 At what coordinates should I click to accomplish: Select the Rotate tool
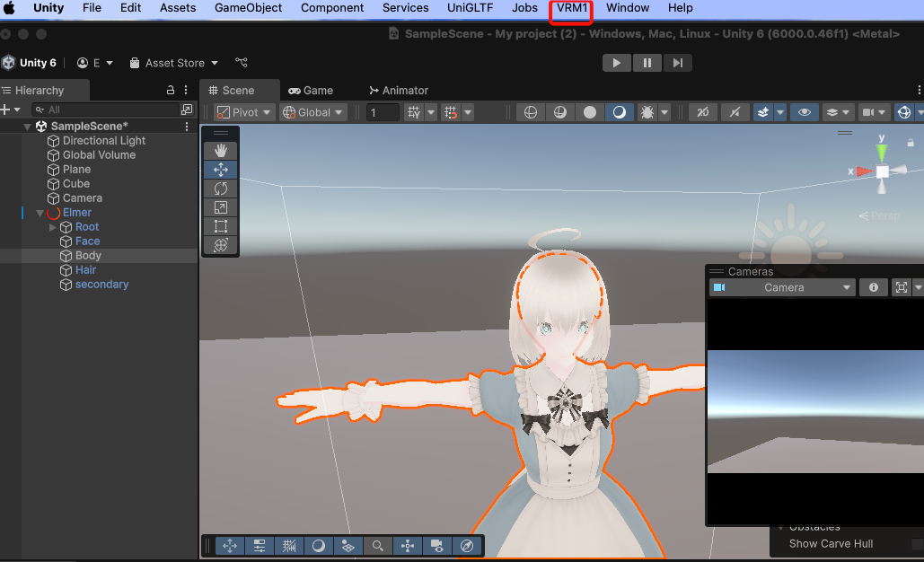[221, 189]
